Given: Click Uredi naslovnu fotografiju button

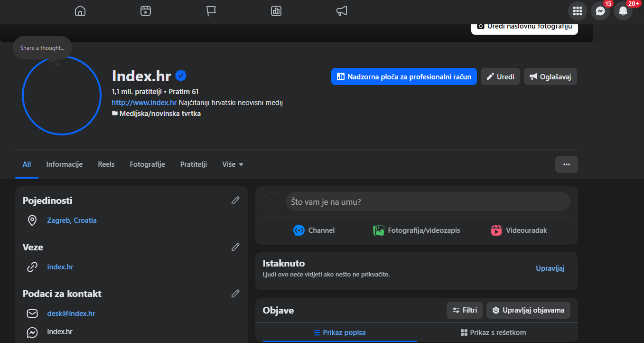Looking at the screenshot, I should [x=524, y=28].
